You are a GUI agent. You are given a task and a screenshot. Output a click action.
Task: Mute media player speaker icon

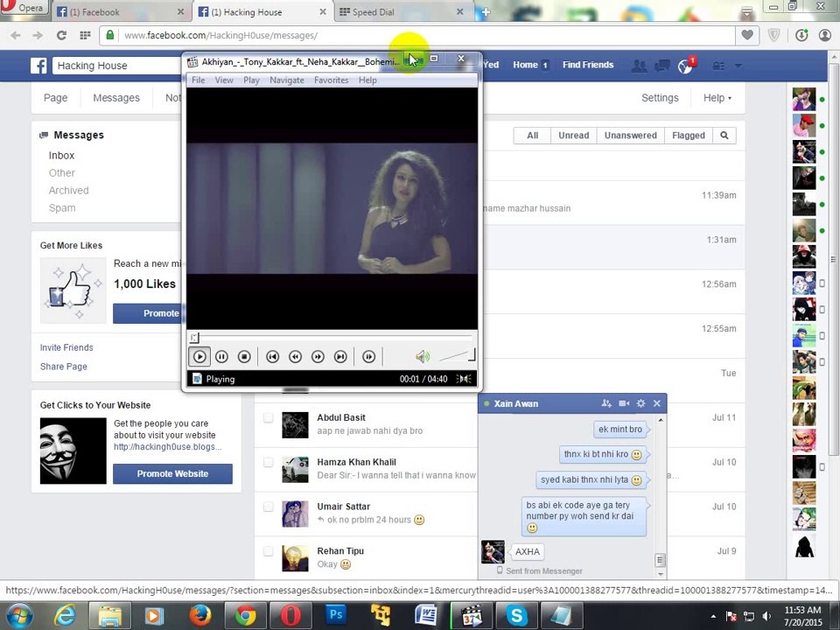pyautogui.click(x=422, y=356)
